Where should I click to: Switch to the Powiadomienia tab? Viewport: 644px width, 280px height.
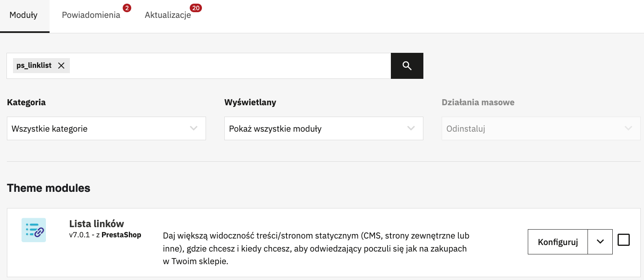click(91, 15)
